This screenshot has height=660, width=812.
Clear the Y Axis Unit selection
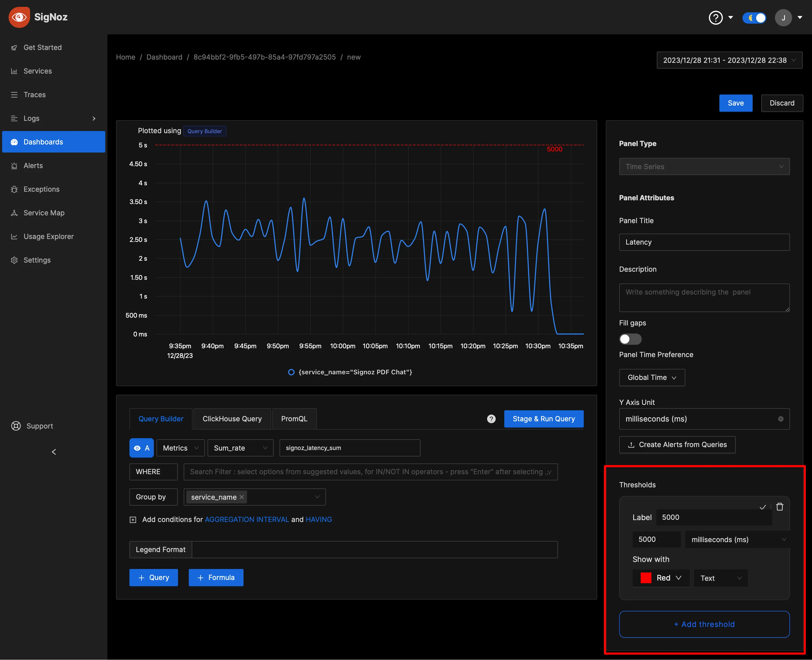[780, 419]
